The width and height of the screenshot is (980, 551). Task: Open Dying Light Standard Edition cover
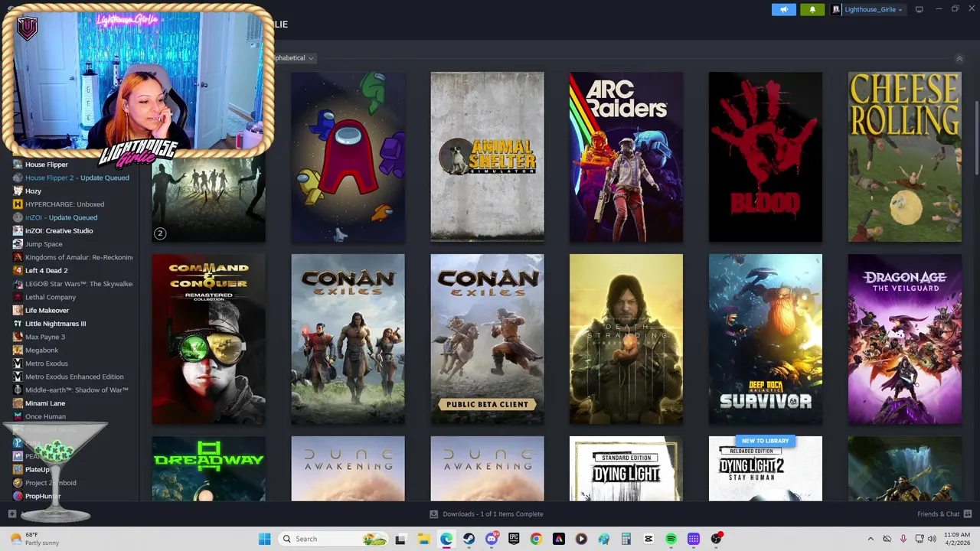click(x=626, y=468)
